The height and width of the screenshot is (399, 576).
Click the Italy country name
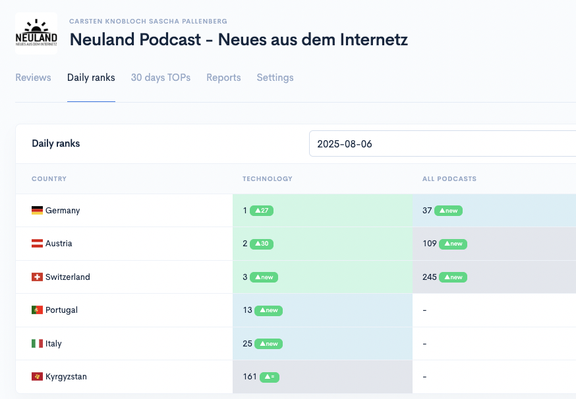(54, 344)
